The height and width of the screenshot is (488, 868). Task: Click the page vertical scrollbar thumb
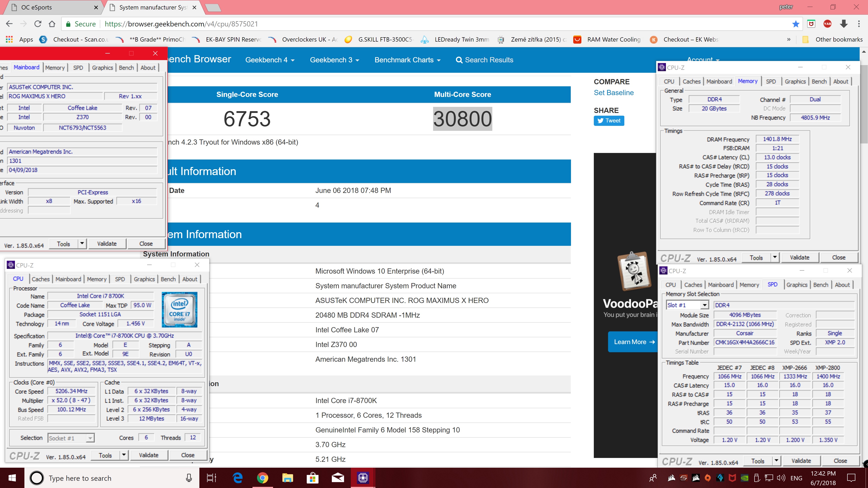coord(864,104)
